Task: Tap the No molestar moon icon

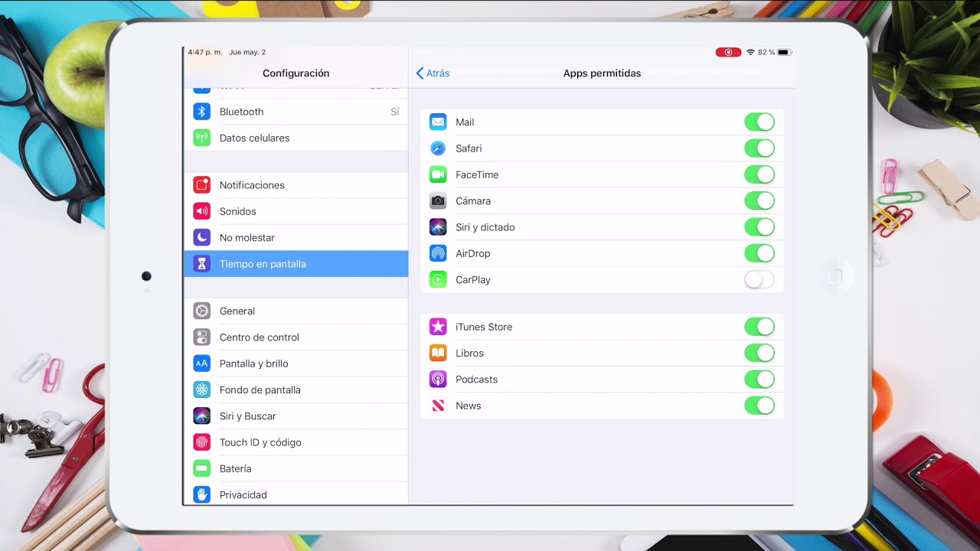Action: [x=201, y=237]
